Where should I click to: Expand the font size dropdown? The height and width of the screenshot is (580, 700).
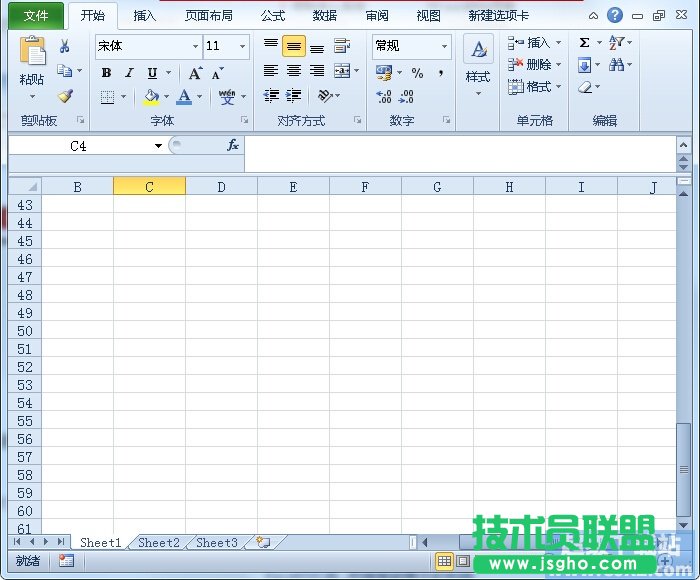click(x=242, y=46)
